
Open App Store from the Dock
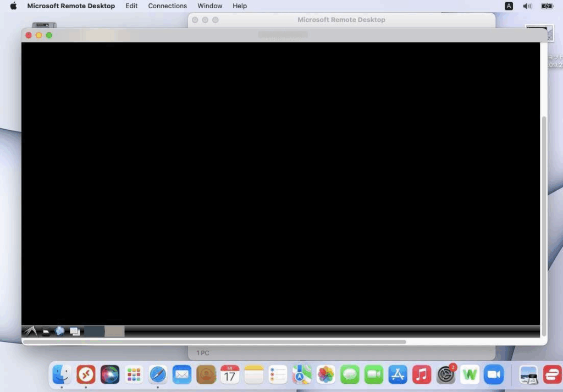(x=398, y=374)
